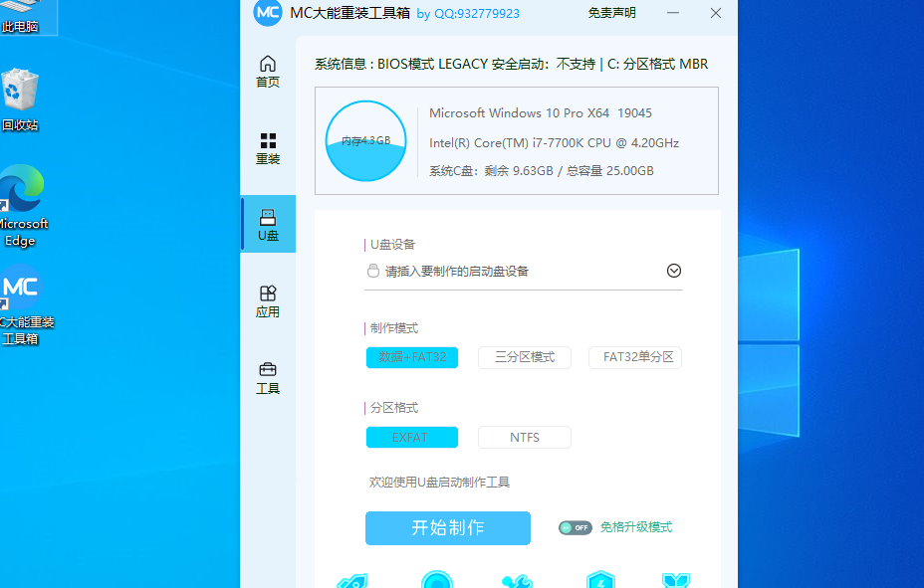The width and height of the screenshot is (924, 588).
Task: Open the 免责声明 disclaimer
Action: (x=611, y=13)
